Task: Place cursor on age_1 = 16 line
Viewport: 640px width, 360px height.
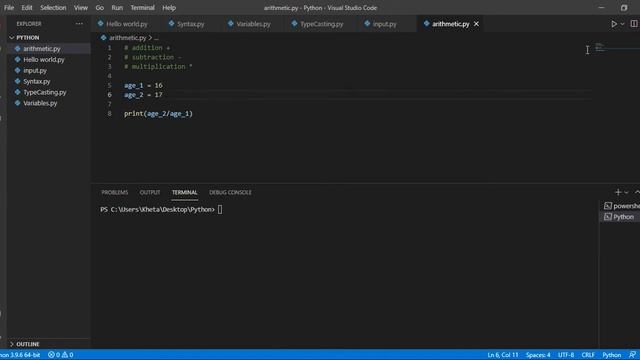Action: [143, 85]
